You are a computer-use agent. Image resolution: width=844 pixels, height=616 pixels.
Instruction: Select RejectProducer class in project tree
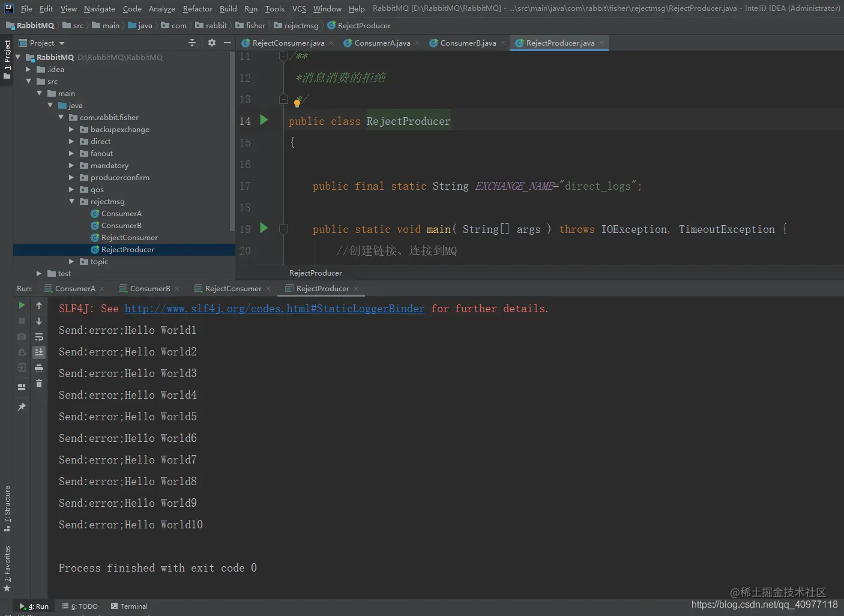(127, 249)
